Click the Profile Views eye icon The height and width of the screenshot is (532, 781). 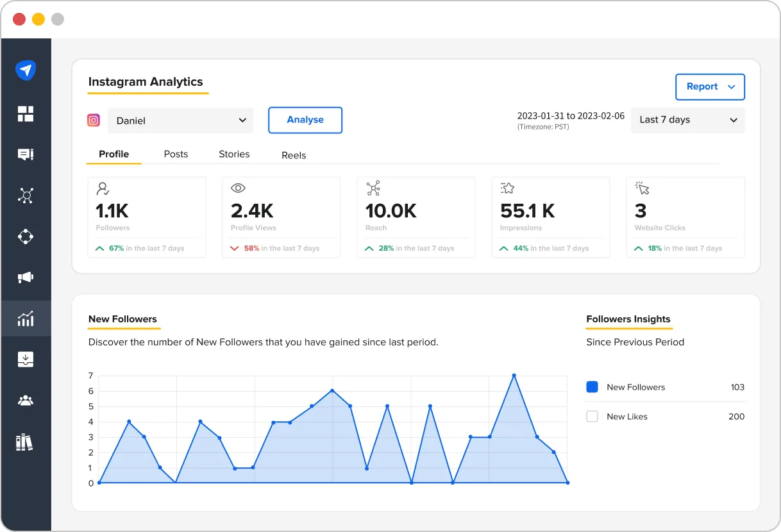(238, 188)
